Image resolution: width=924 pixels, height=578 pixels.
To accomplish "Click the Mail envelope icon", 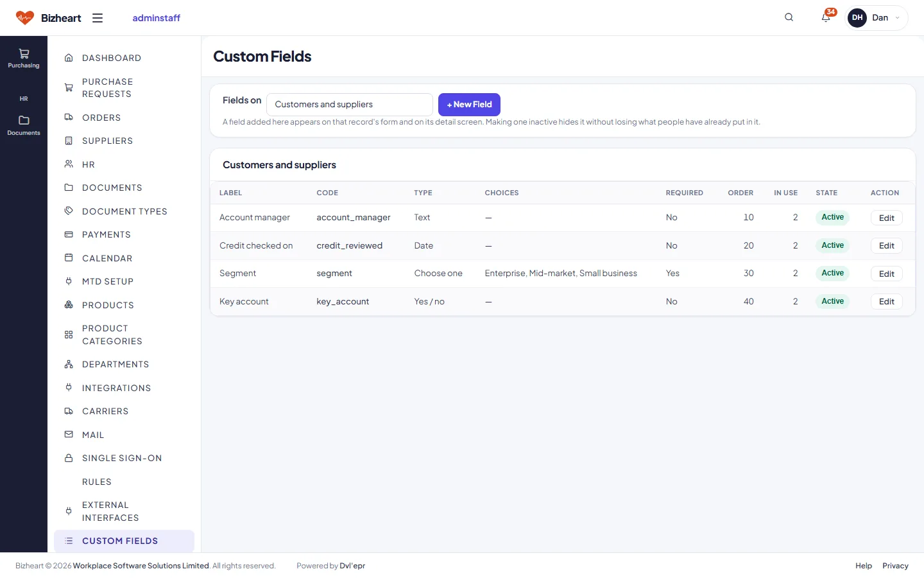I will click(69, 435).
